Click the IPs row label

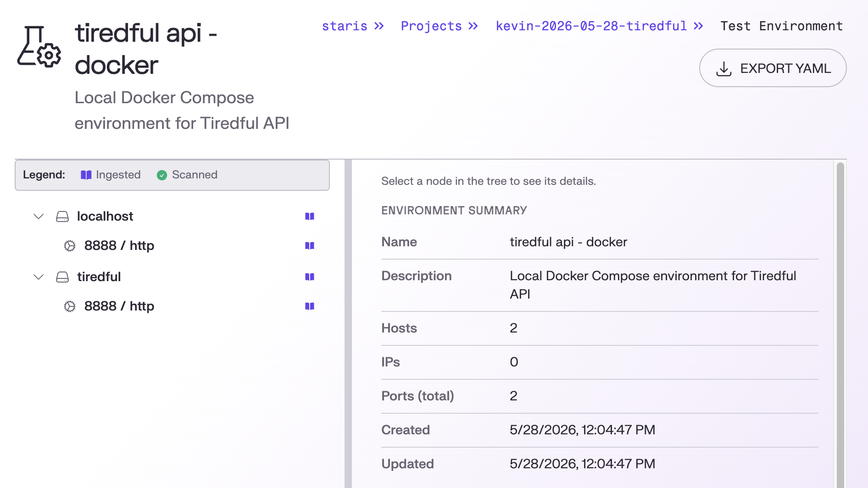(x=390, y=362)
